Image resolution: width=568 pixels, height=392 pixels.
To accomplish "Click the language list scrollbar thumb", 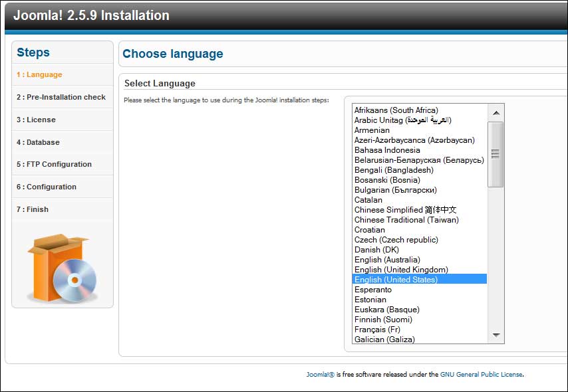I will coord(496,154).
